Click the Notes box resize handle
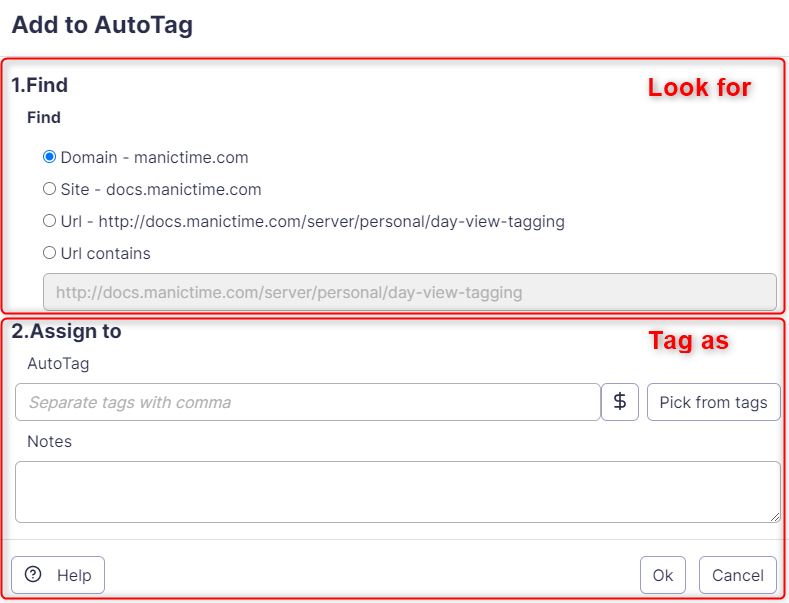This screenshot has height=603, width=789. coord(775,517)
